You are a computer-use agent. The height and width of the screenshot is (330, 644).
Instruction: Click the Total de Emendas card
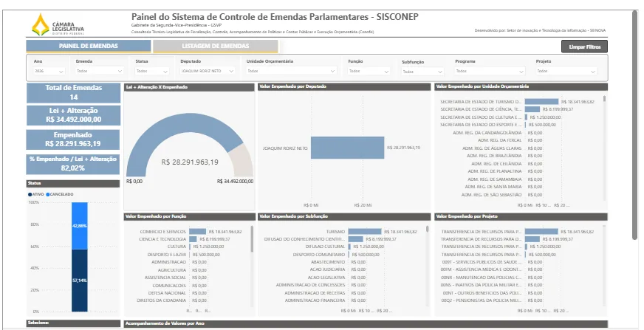[74, 93]
